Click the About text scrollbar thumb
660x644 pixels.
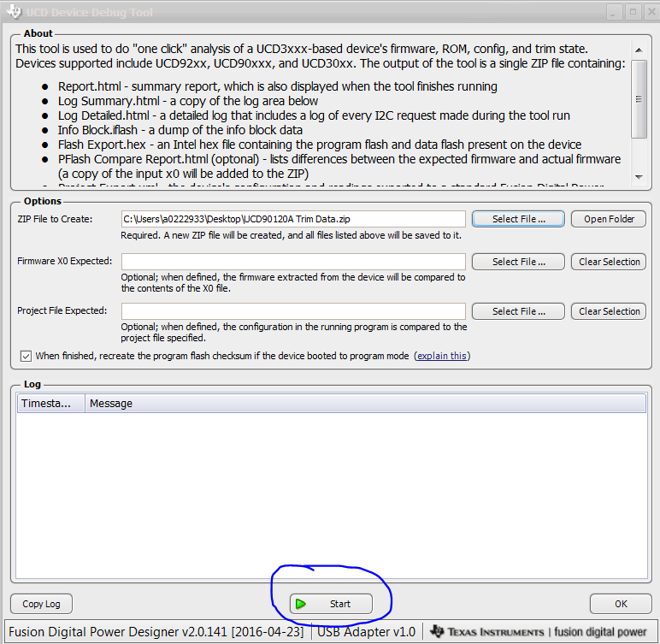point(639,99)
